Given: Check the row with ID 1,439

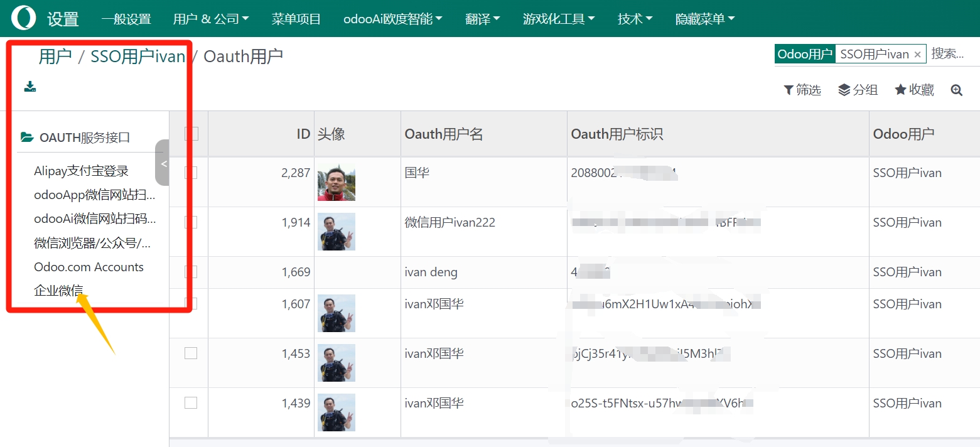Looking at the screenshot, I should (x=191, y=403).
